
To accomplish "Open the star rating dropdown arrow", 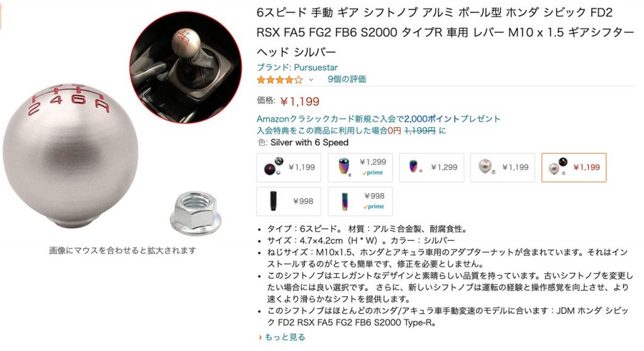I will pyautogui.click(x=311, y=80).
